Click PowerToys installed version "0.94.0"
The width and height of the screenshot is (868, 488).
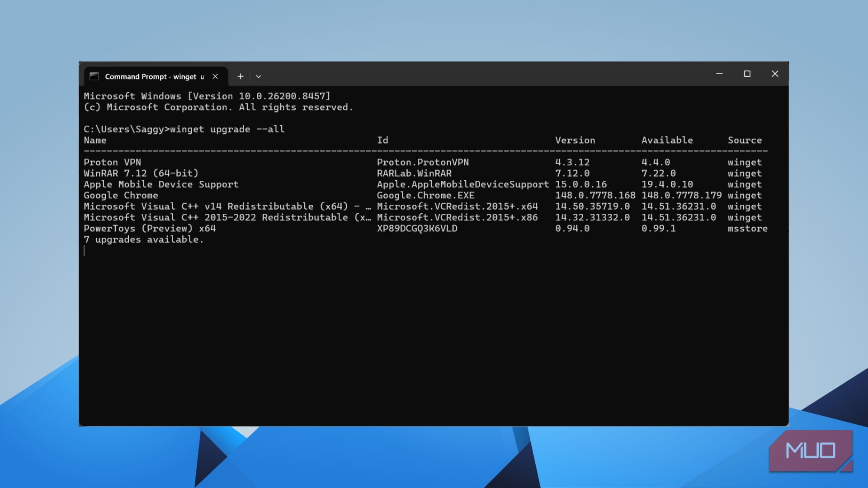(x=572, y=229)
